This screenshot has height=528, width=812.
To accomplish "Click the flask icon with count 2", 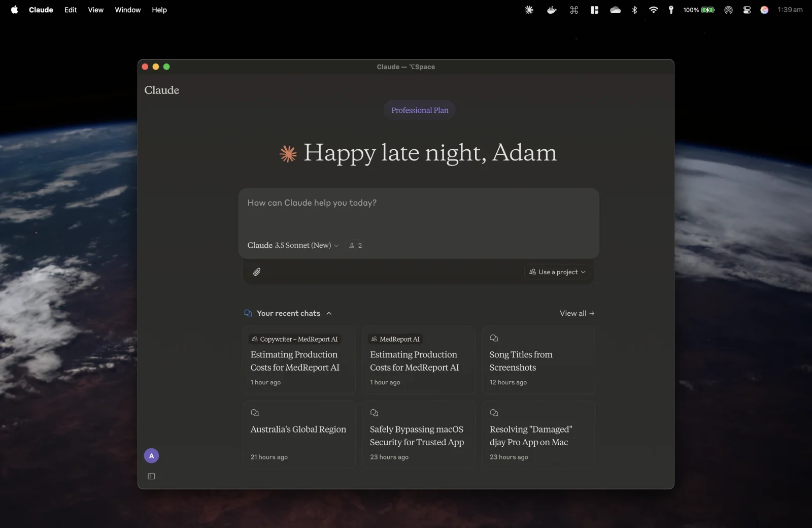I will click(355, 245).
